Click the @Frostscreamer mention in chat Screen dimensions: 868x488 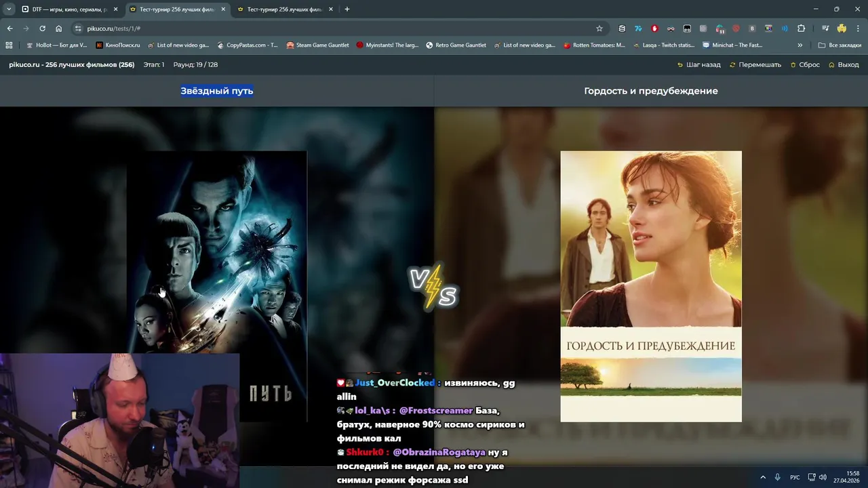click(436, 411)
